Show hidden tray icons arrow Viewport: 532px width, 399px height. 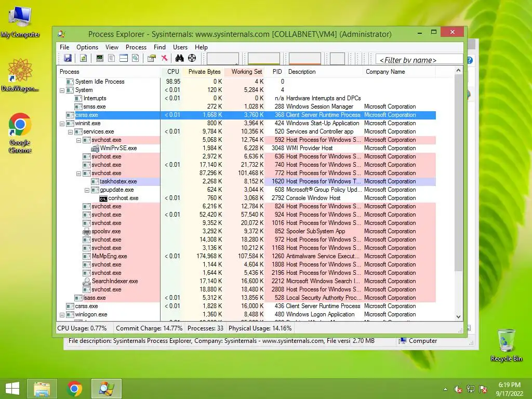point(445,389)
